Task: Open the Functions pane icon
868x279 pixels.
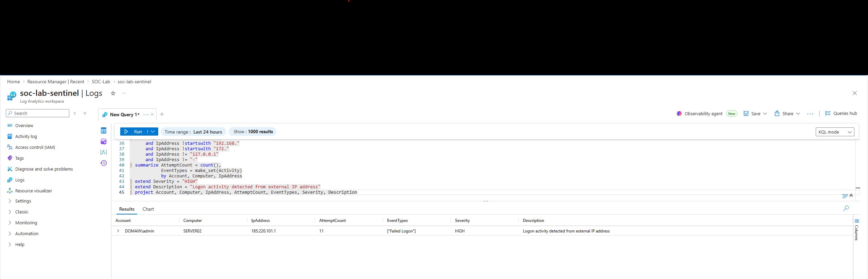Action: 104,152
